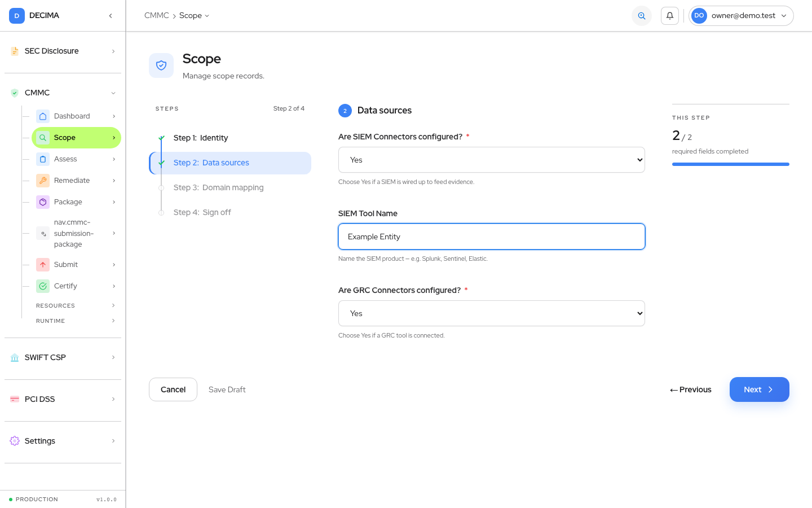Click the Next button

pos(760,389)
